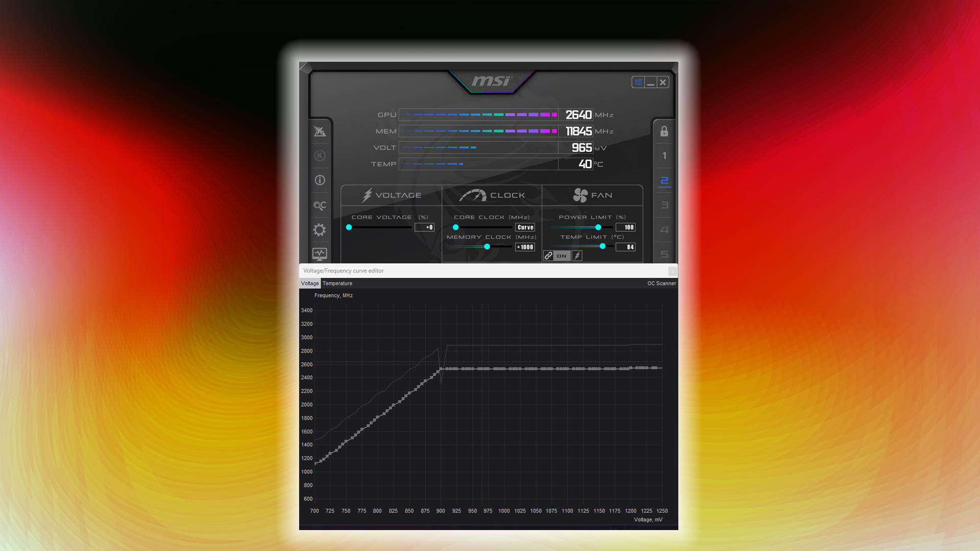980x551 pixels.
Task: Click the Core Clock slider handle
Action: pos(456,228)
